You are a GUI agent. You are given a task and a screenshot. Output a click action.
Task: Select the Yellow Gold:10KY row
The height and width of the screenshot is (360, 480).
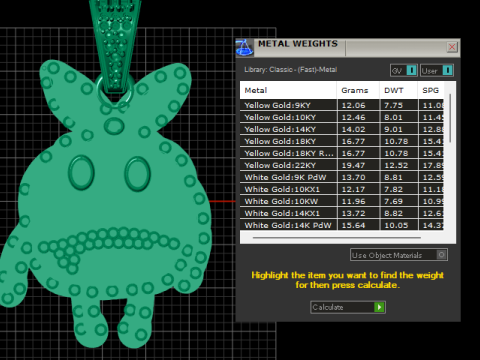[342, 117]
